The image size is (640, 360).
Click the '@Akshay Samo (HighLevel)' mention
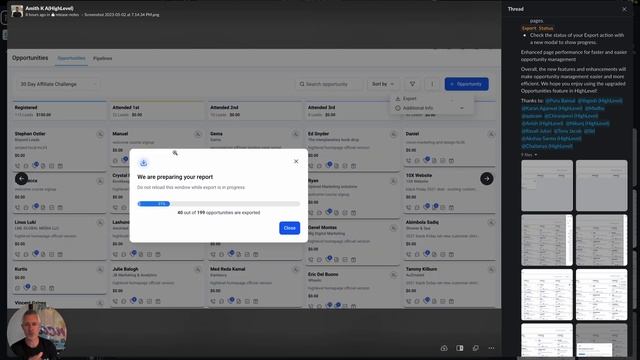(551, 138)
